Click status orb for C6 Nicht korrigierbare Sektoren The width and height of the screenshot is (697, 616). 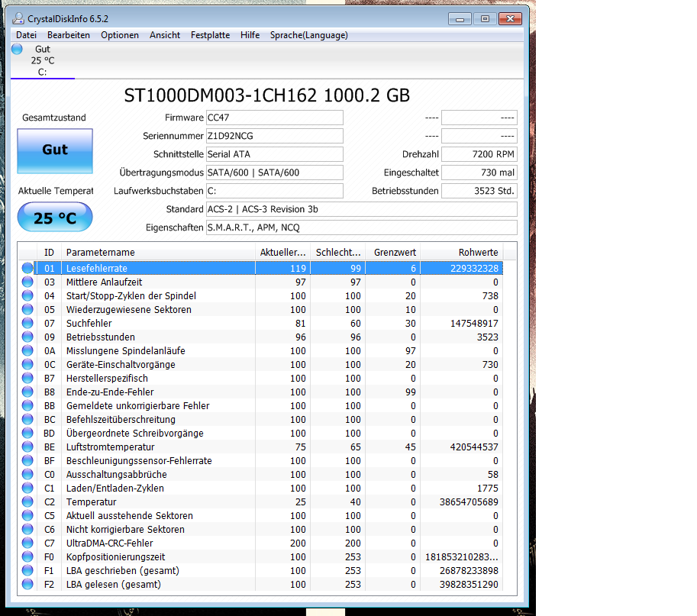tap(27, 529)
